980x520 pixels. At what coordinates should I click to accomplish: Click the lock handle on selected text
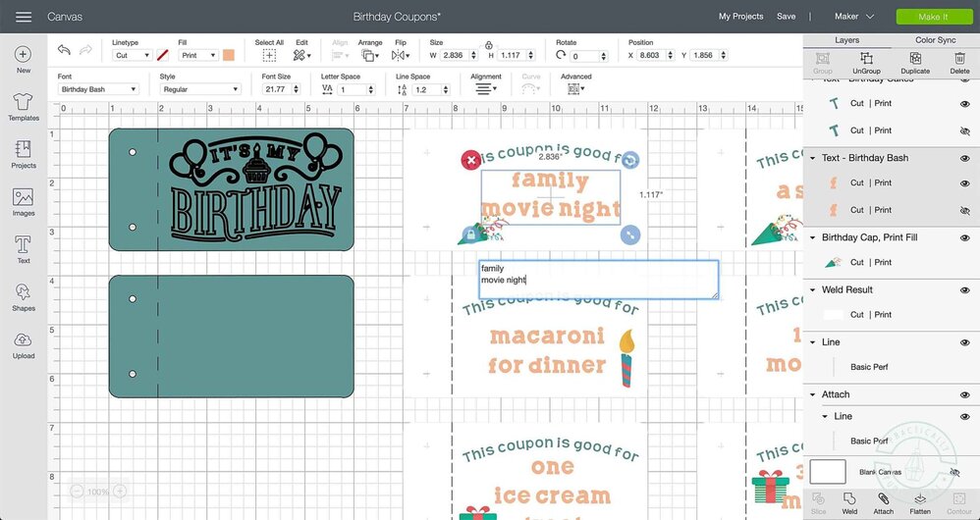click(470, 234)
